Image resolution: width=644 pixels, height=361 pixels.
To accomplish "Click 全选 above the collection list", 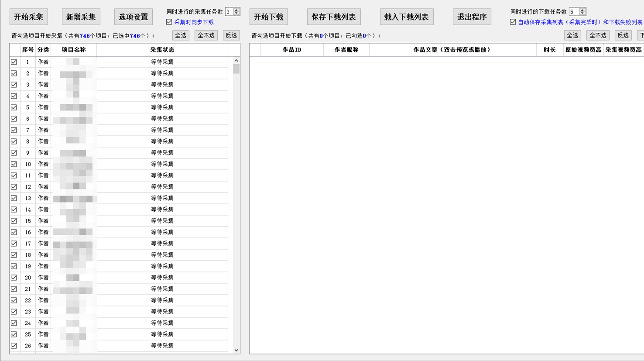I will click(181, 35).
